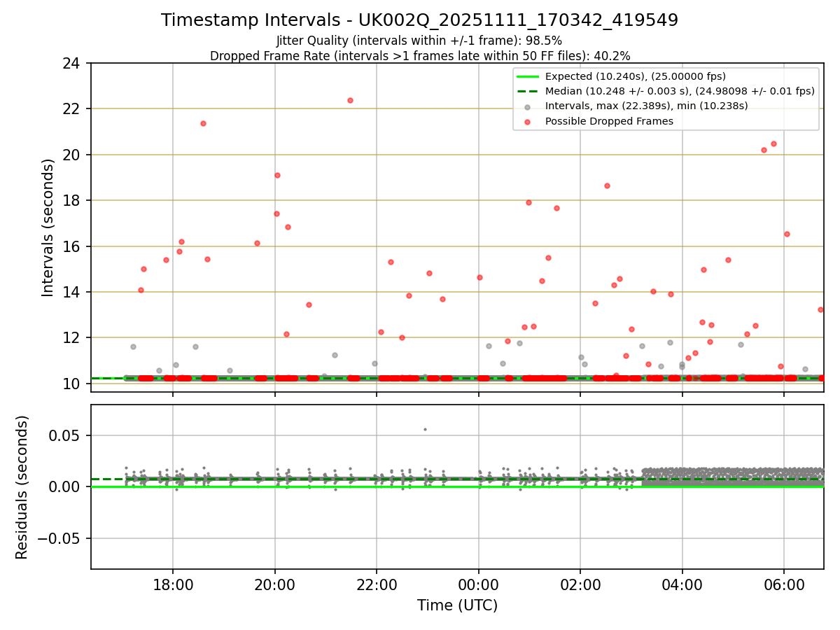This screenshot has height=630, width=840.
Task: Select the Dropped Frame Rate 40.2% subtitle line
Action: point(420,56)
